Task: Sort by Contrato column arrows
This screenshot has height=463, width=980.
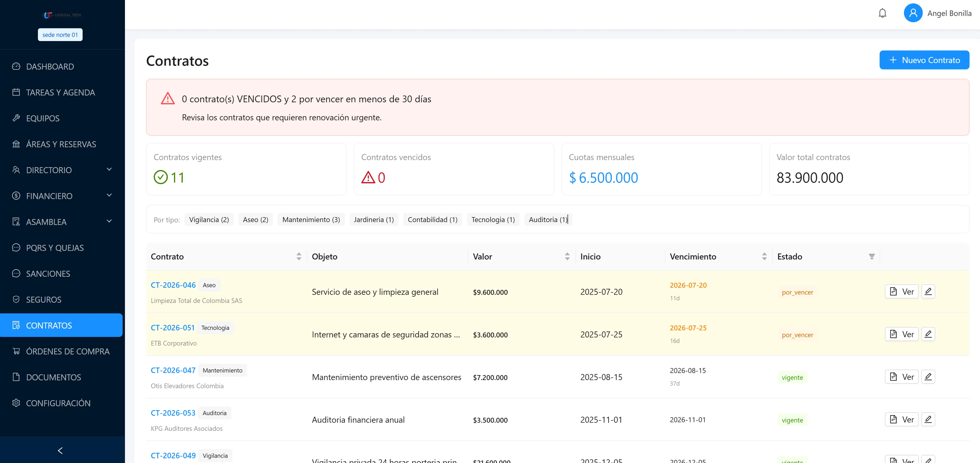Action: pos(299,257)
